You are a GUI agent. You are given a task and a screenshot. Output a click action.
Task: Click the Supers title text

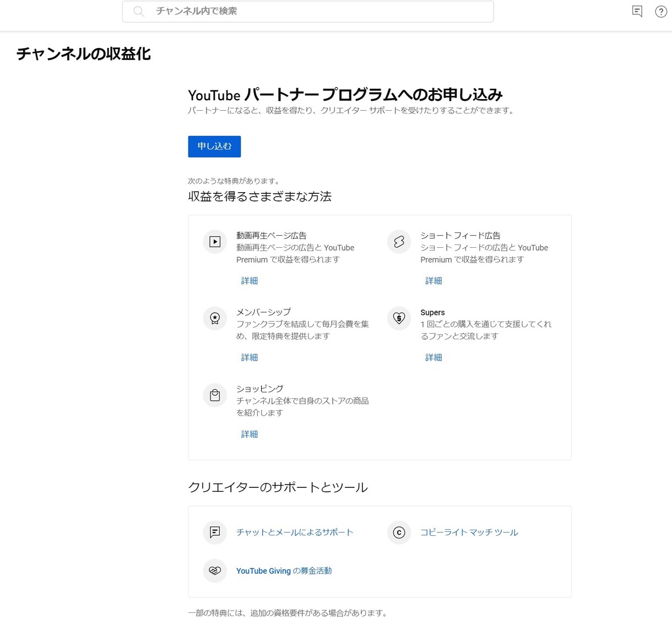pos(432,312)
